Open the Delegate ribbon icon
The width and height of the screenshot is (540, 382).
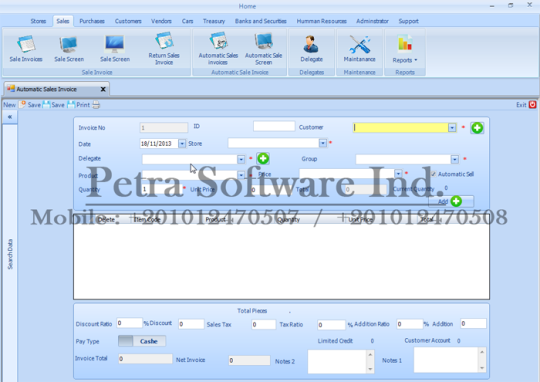click(x=311, y=49)
